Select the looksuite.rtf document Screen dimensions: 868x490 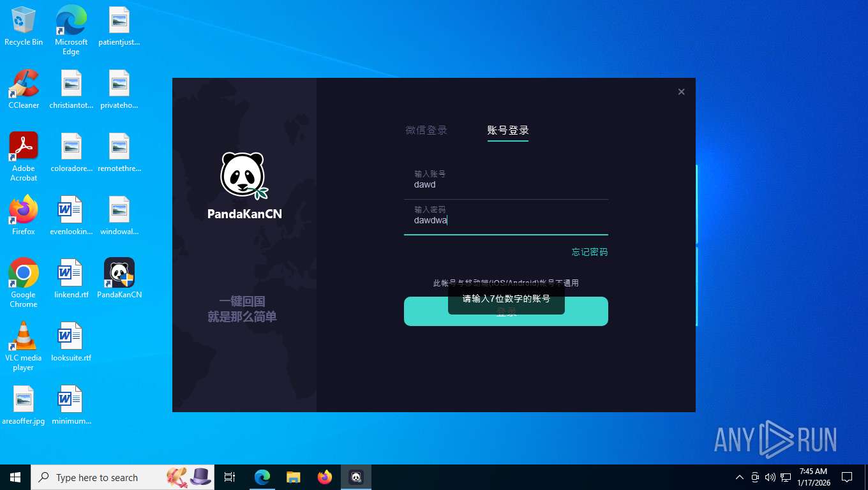point(71,342)
